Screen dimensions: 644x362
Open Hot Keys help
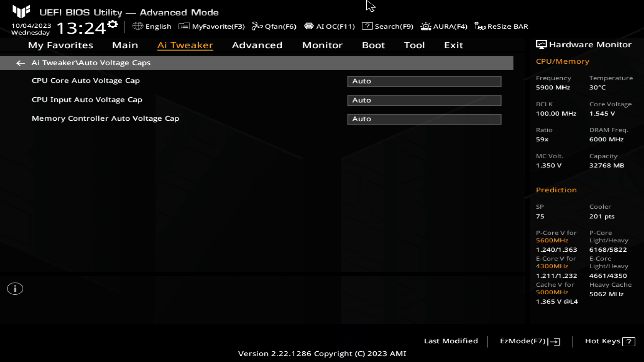[610, 341]
